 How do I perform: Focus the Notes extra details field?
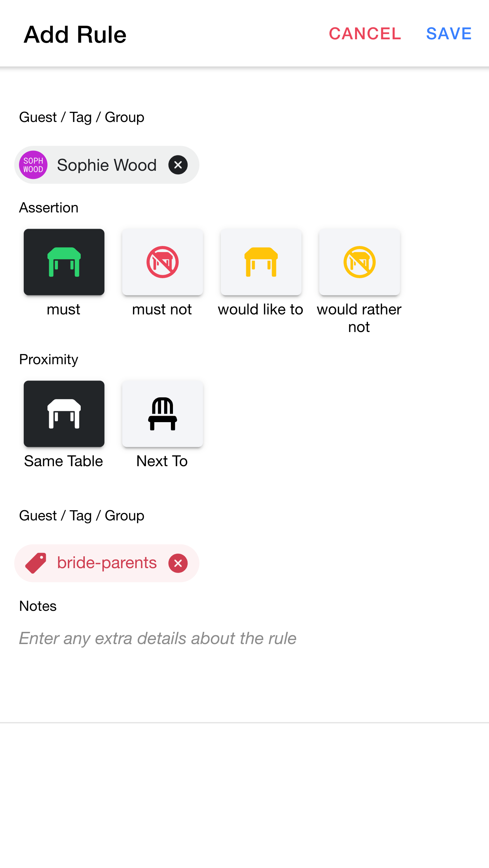244,638
